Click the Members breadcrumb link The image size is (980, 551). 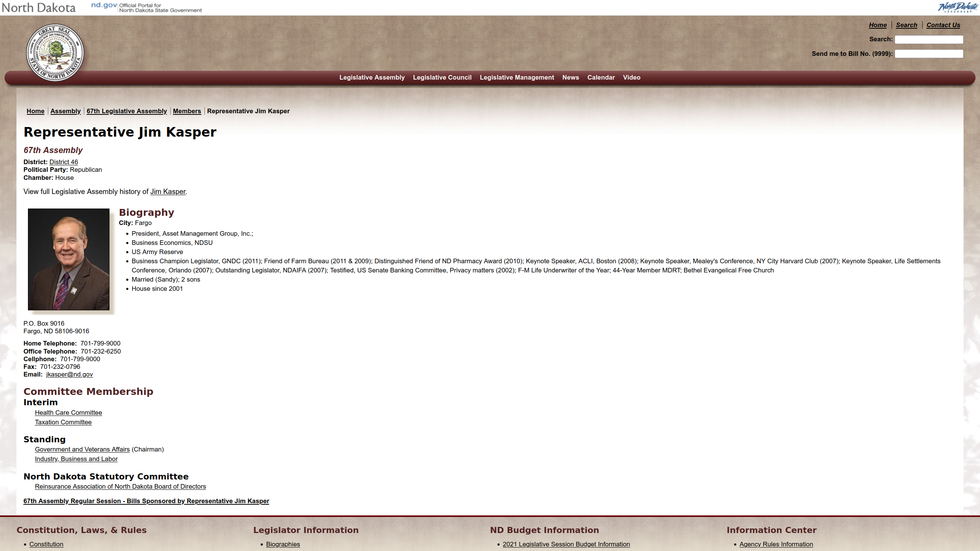[186, 111]
